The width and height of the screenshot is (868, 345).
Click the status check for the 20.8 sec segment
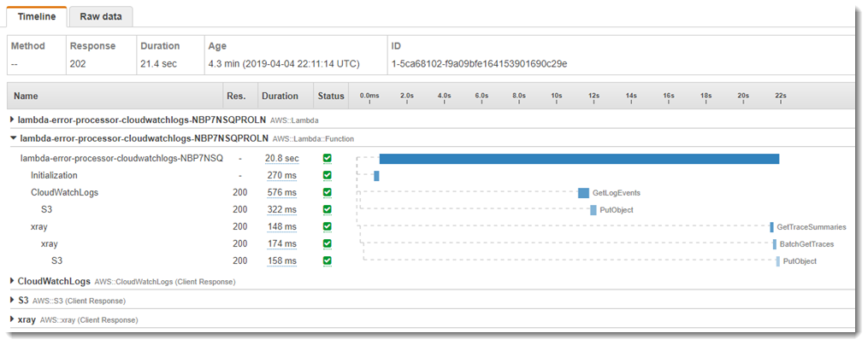(x=328, y=159)
